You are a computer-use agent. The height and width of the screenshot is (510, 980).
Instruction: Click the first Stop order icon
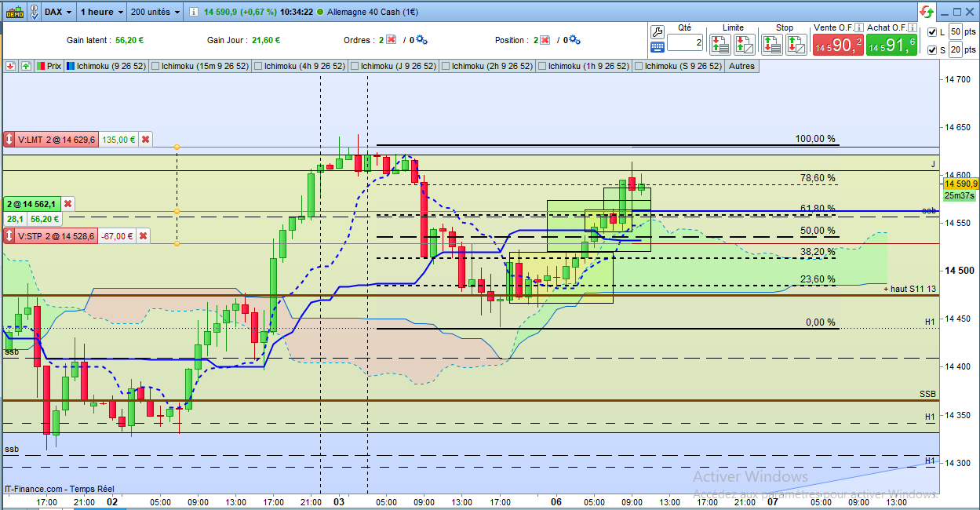click(772, 44)
